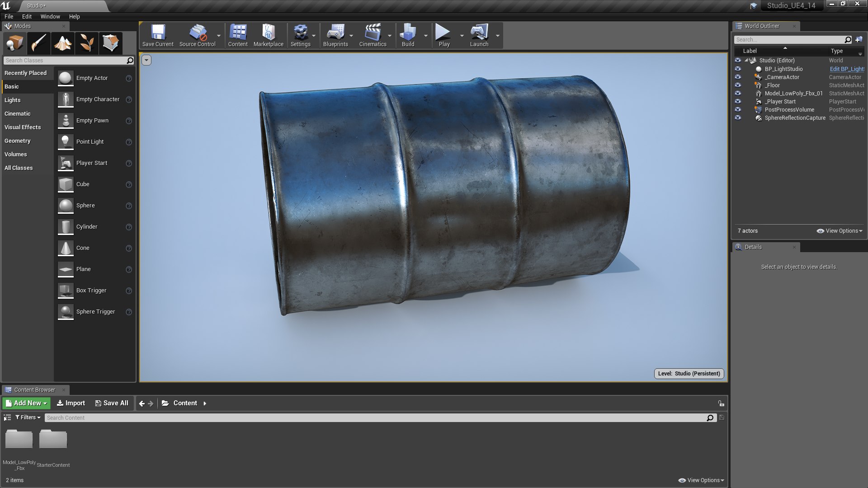This screenshot has height=488, width=868.
Task: Open the Model_LowPoly_Fbx folder
Action: [19, 439]
